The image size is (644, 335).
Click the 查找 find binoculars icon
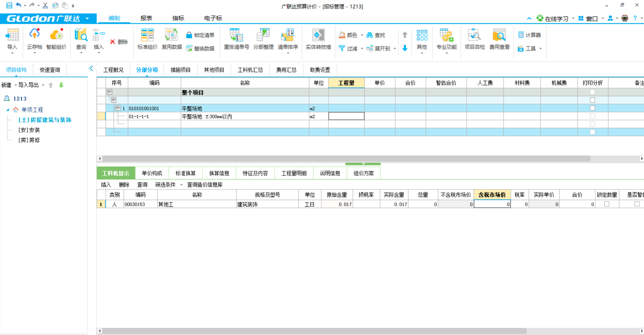coord(370,35)
